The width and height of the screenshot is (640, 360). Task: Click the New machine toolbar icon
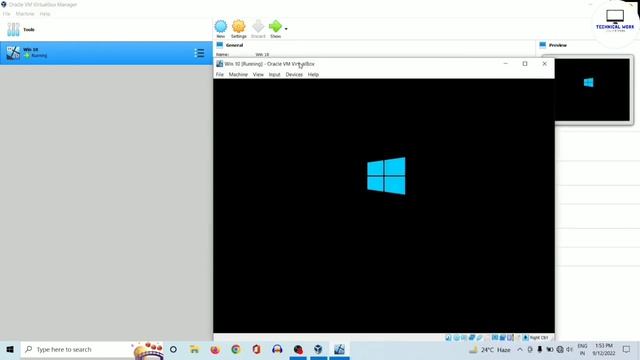pyautogui.click(x=221, y=27)
